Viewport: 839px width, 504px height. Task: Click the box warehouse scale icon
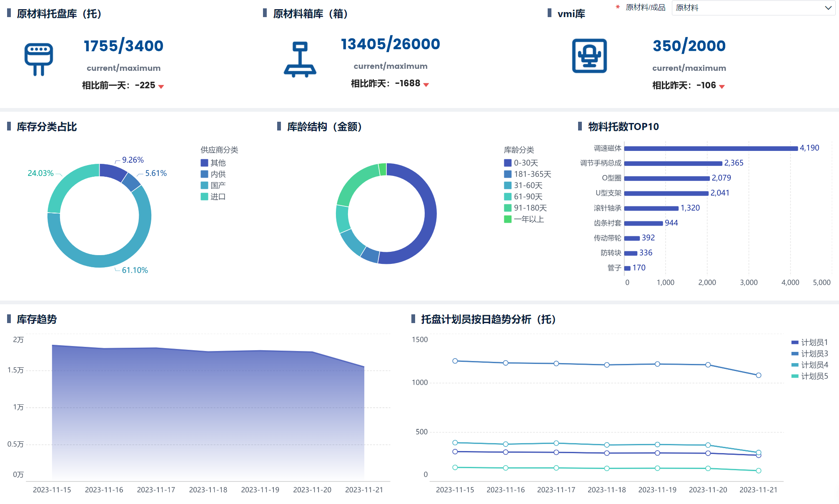300,59
